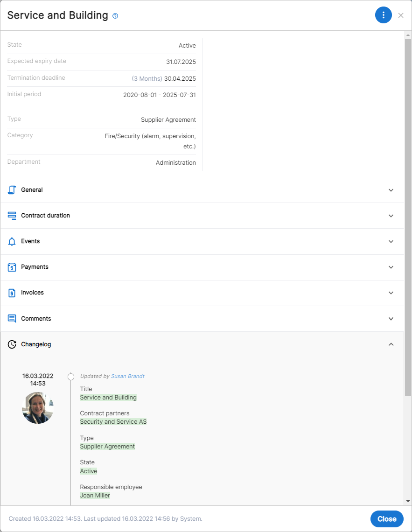Click the 'Contract partners' changelog label
The image size is (412, 532).
(105, 413)
